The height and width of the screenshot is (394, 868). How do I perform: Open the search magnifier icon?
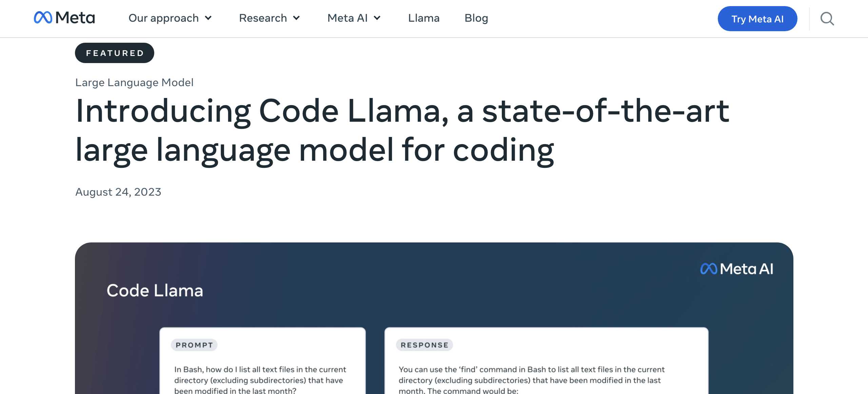pos(827,19)
